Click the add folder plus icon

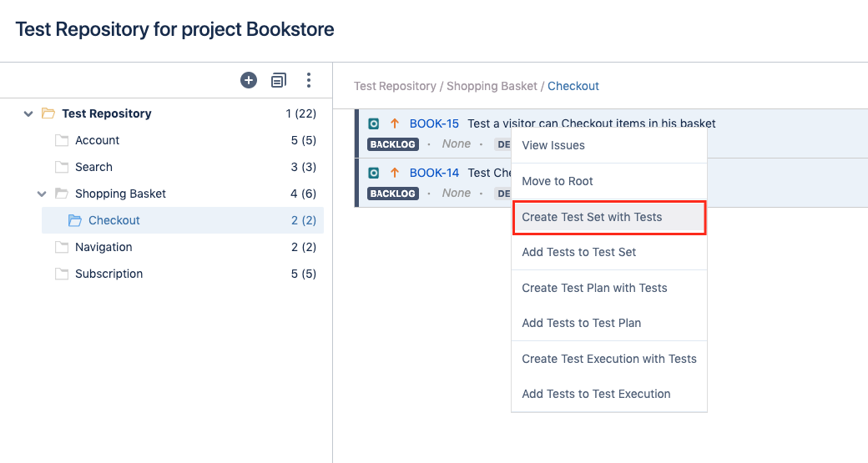pyautogui.click(x=249, y=80)
